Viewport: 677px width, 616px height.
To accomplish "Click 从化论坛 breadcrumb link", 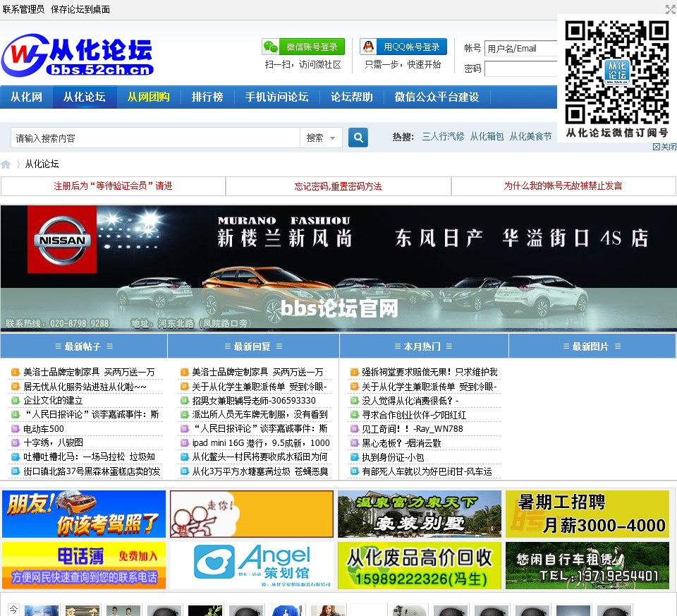I will click(x=42, y=164).
